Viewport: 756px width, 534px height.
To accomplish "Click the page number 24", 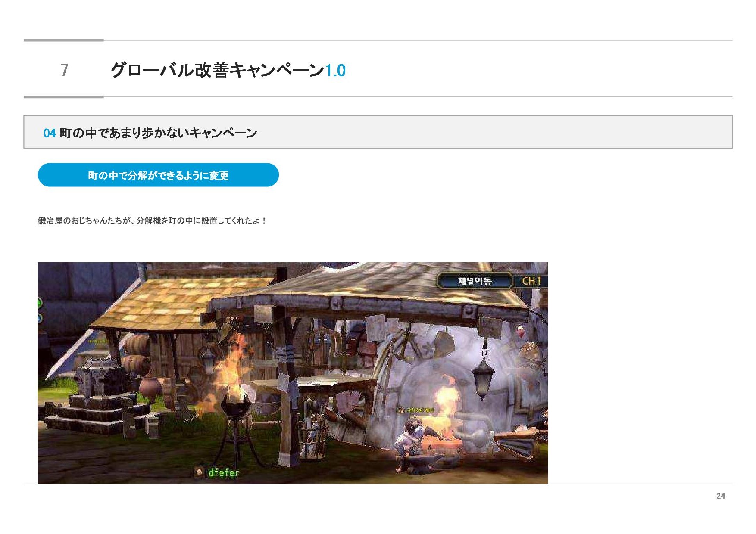I will (721, 496).
